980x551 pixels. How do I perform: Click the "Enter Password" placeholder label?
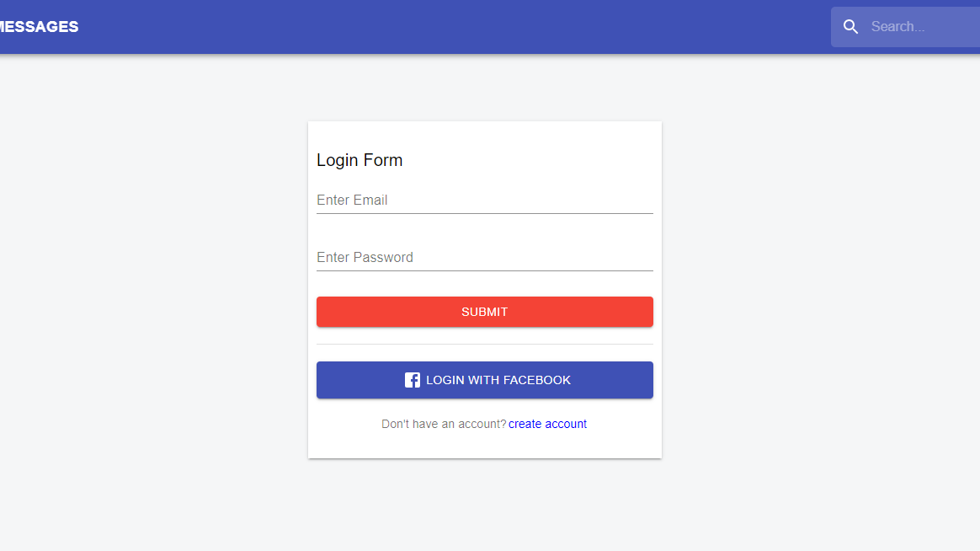[x=365, y=258]
